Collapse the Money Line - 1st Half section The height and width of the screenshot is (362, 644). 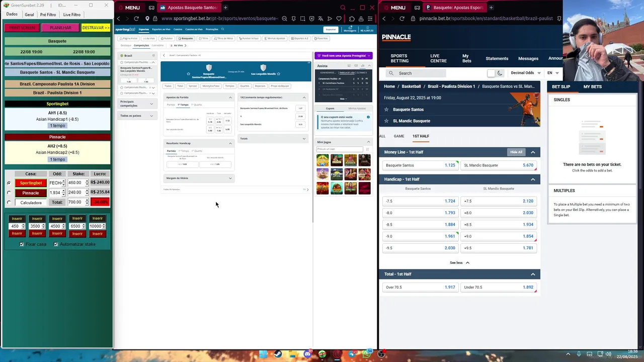pos(533,152)
